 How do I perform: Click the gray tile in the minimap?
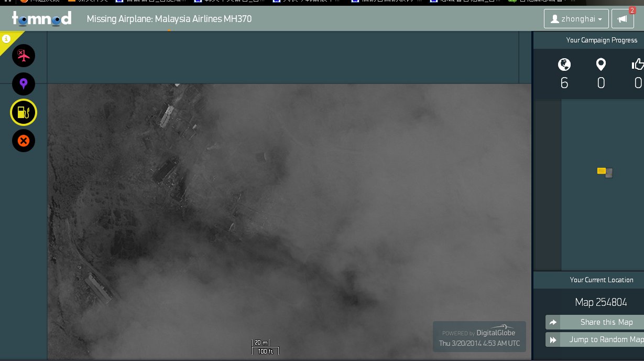(x=609, y=173)
